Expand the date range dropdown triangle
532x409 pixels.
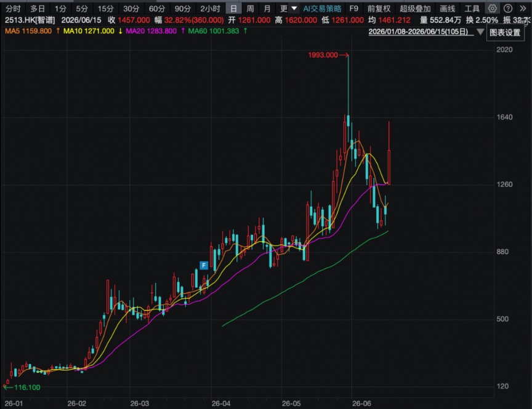(480, 32)
